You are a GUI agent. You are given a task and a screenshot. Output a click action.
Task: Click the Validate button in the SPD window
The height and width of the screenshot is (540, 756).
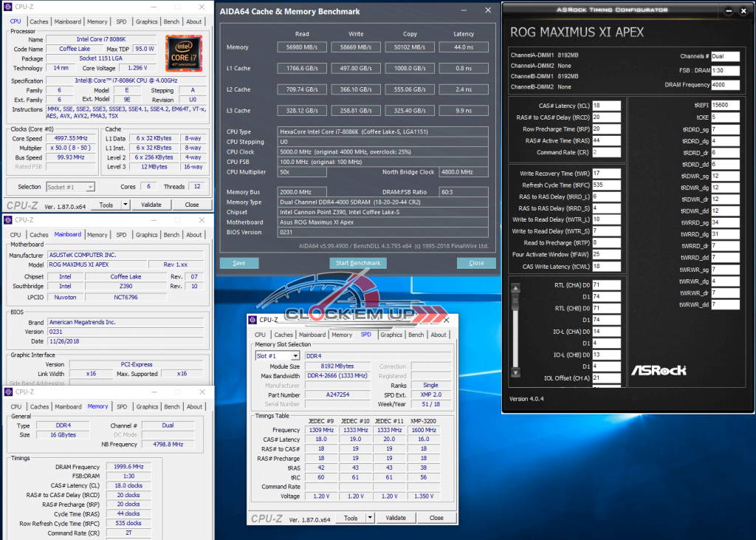396,518
